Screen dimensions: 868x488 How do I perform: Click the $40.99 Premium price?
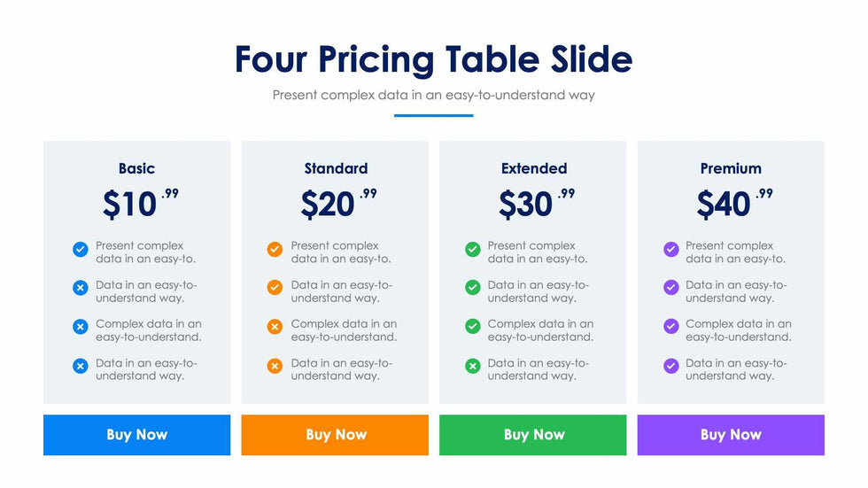(x=733, y=204)
